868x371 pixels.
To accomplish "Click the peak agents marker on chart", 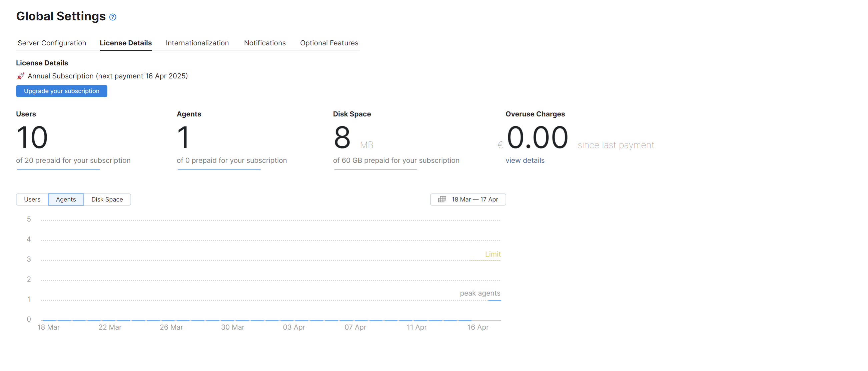I will point(480,293).
